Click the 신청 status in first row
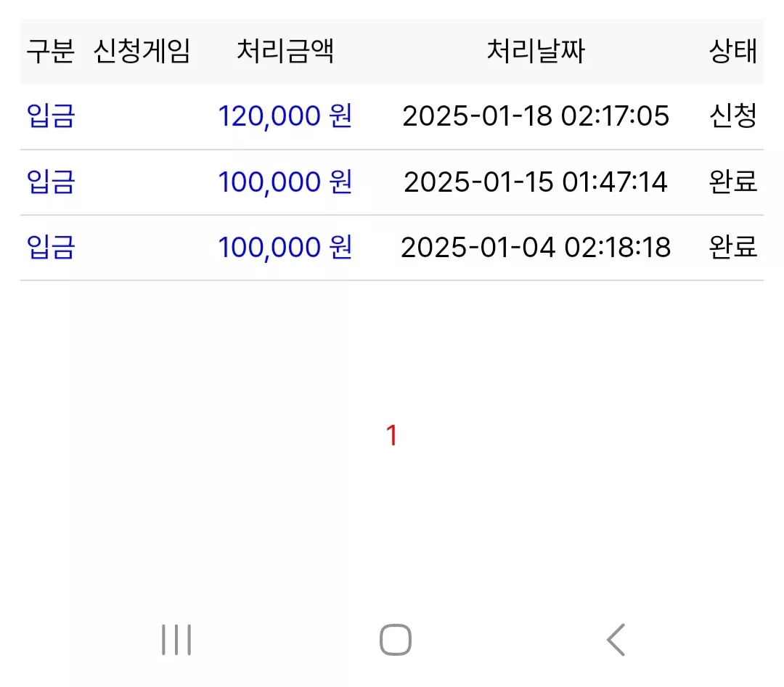The image size is (784, 687). pyautogui.click(x=733, y=116)
